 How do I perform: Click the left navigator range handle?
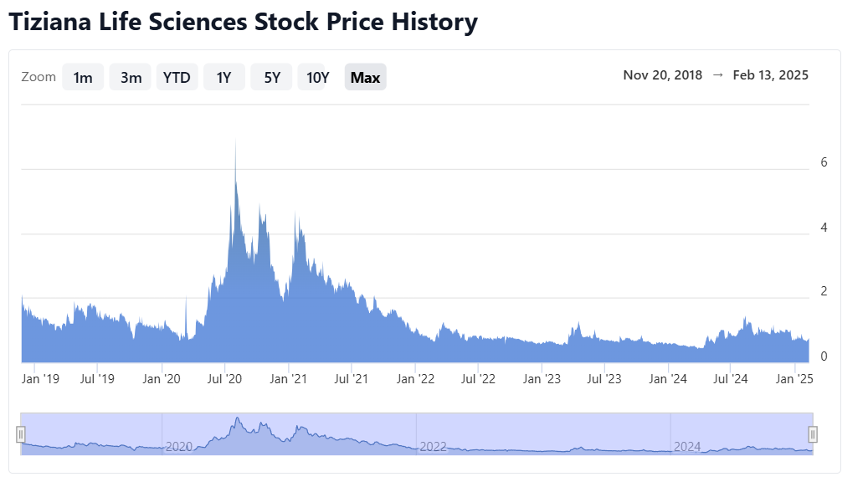point(21,434)
